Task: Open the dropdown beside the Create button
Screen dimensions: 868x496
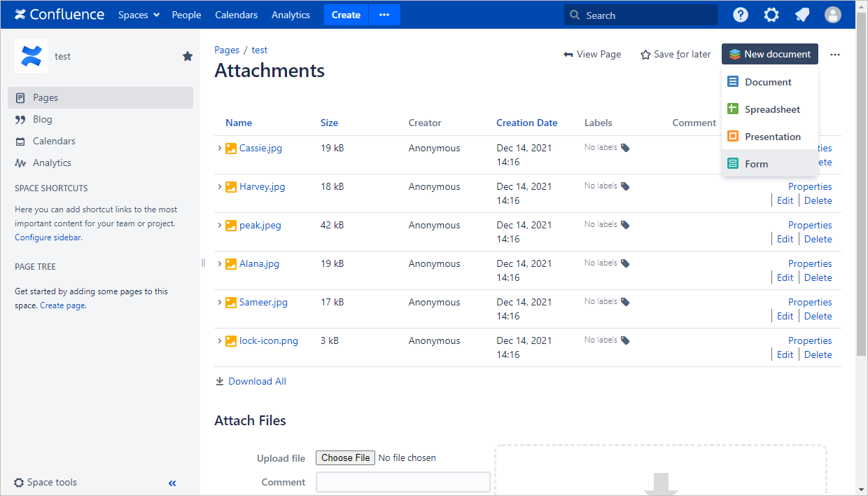Action: (384, 15)
